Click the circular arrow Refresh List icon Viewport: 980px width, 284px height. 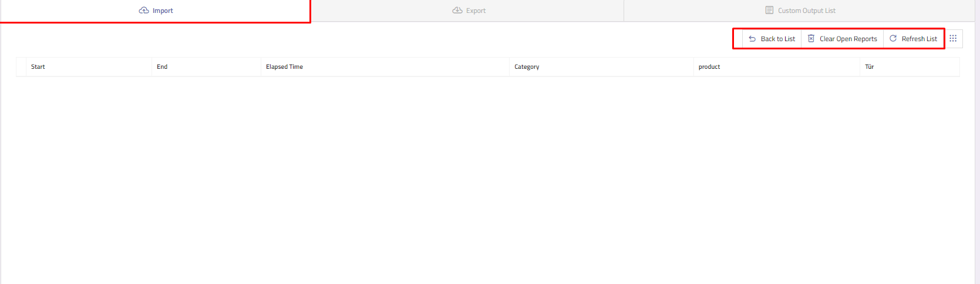point(893,39)
